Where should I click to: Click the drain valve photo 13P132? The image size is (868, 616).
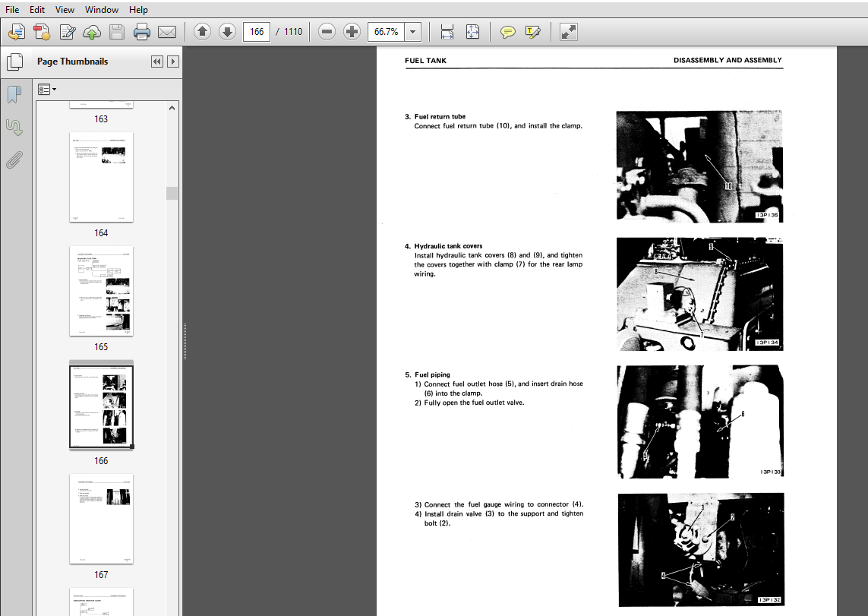[701, 550]
